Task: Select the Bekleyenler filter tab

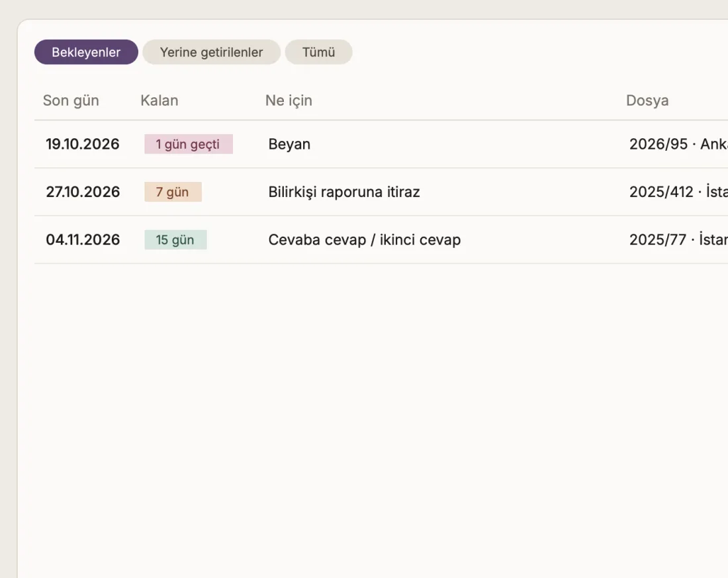Action: [86, 52]
